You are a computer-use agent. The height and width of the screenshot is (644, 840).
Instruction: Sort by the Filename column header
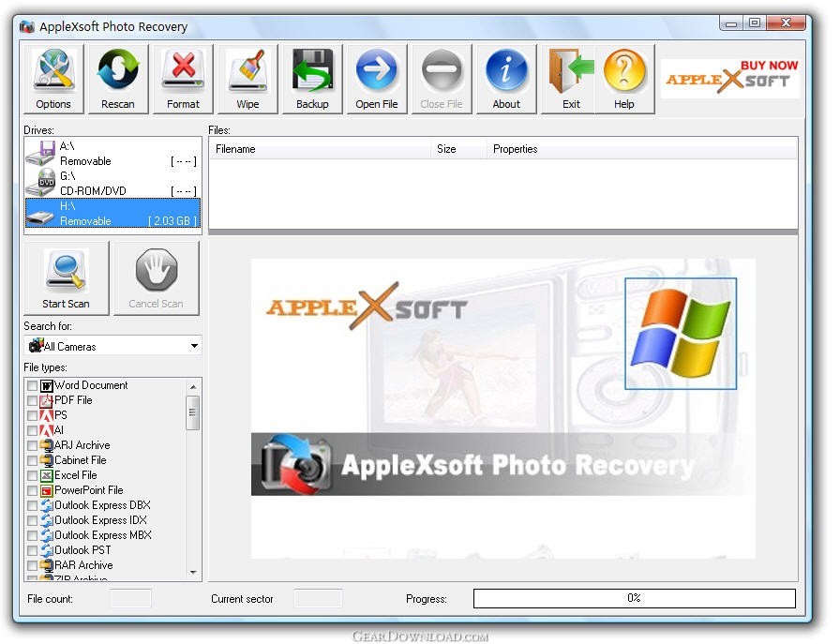(x=320, y=149)
